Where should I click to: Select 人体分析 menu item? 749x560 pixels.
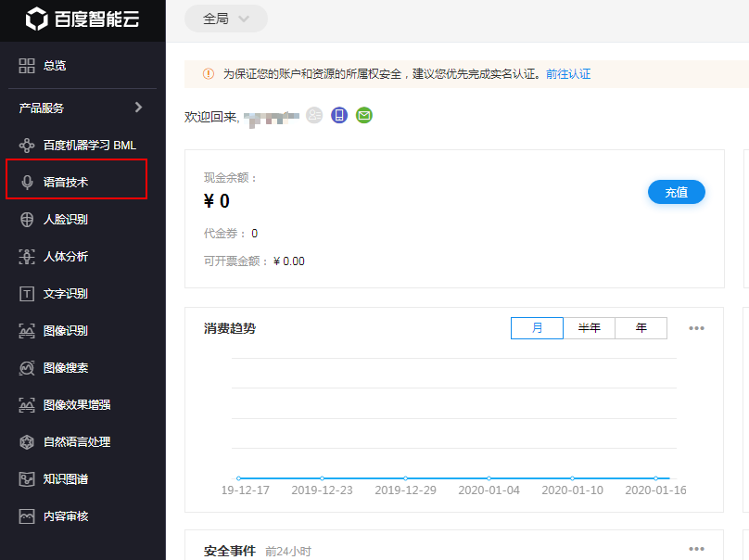83,257
